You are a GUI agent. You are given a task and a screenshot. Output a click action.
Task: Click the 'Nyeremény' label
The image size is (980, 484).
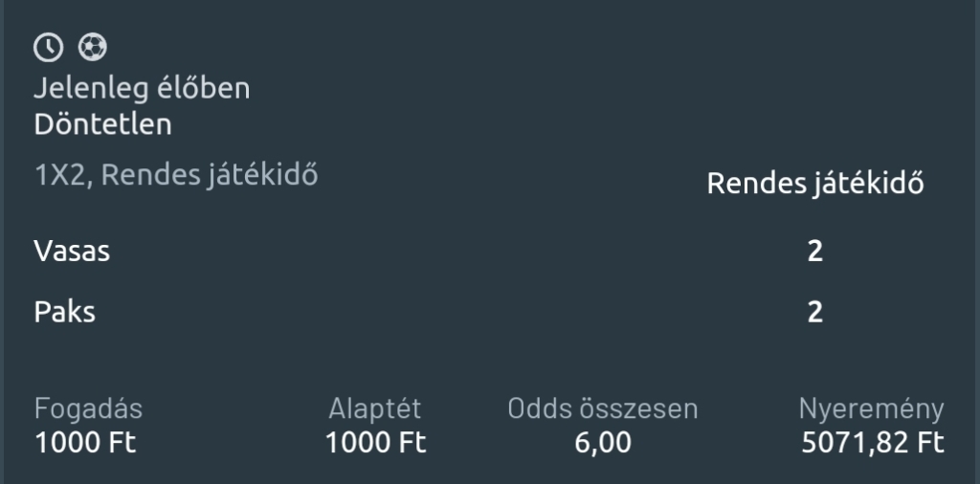(x=871, y=409)
